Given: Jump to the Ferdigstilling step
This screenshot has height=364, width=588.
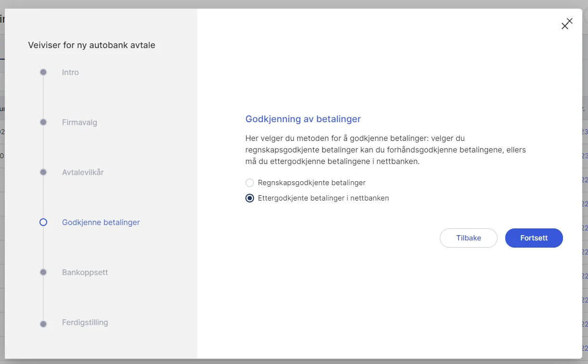Looking at the screenshot, I should pyautogui.click(x=85, y=322).
